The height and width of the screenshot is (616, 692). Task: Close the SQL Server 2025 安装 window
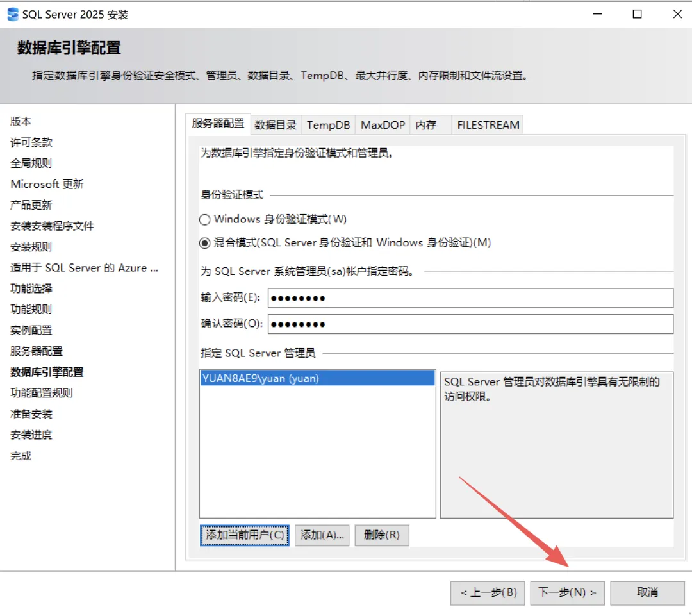click(677, 14)
